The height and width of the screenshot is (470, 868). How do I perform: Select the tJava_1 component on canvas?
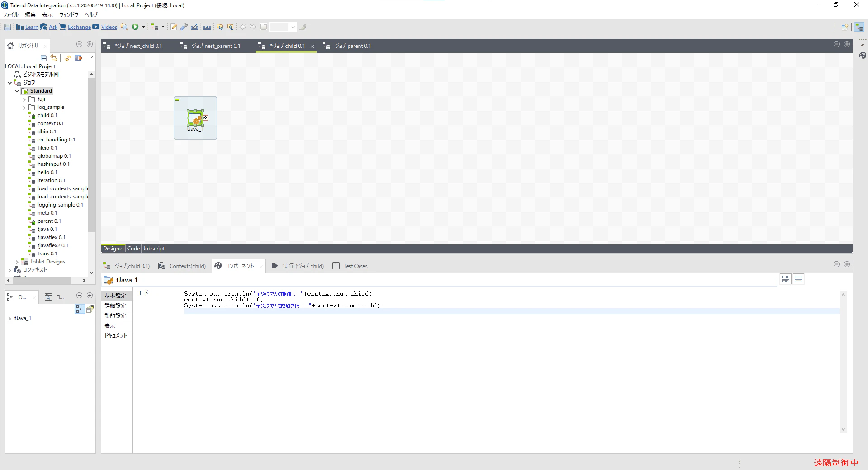pos(195,118)
